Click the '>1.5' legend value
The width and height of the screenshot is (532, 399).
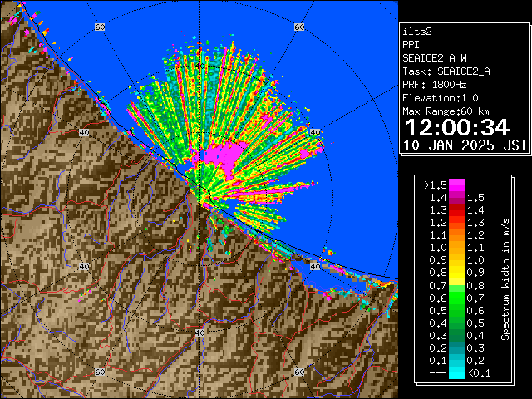pos(435,185)
